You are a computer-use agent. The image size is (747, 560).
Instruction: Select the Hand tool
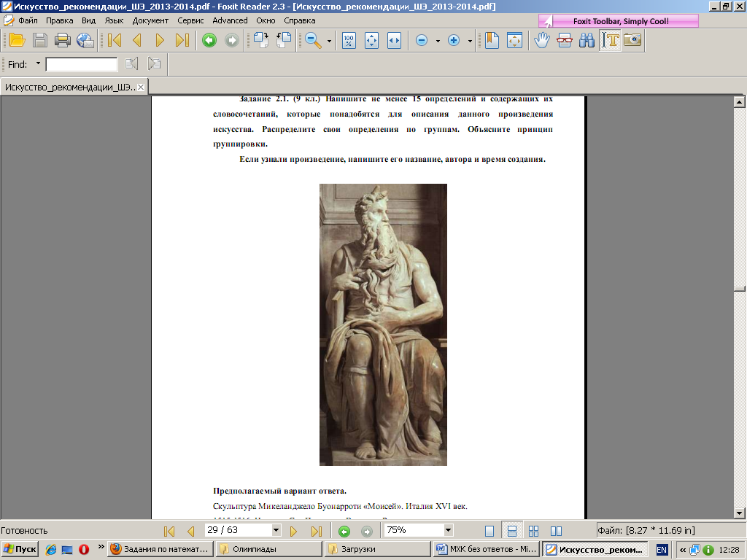click(542, 41)
